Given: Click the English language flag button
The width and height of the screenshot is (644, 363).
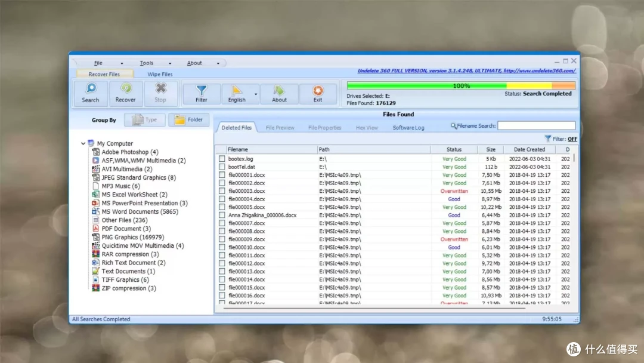Looking at the screenshot, I should point(237,93).
